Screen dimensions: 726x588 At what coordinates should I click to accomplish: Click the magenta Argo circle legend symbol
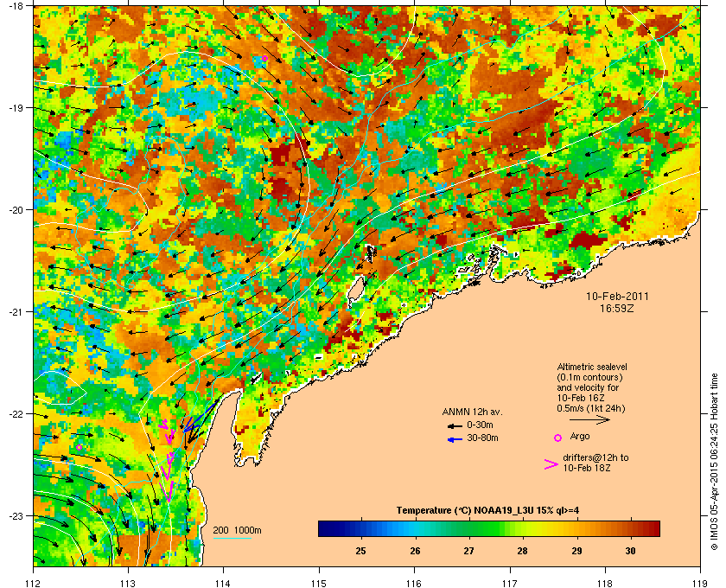point(558,438)
